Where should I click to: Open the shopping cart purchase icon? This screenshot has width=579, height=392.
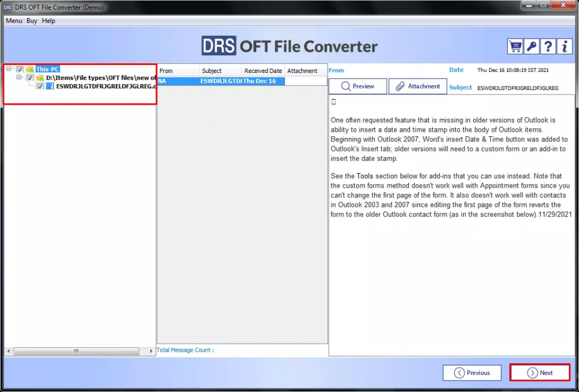coord(515,46)
